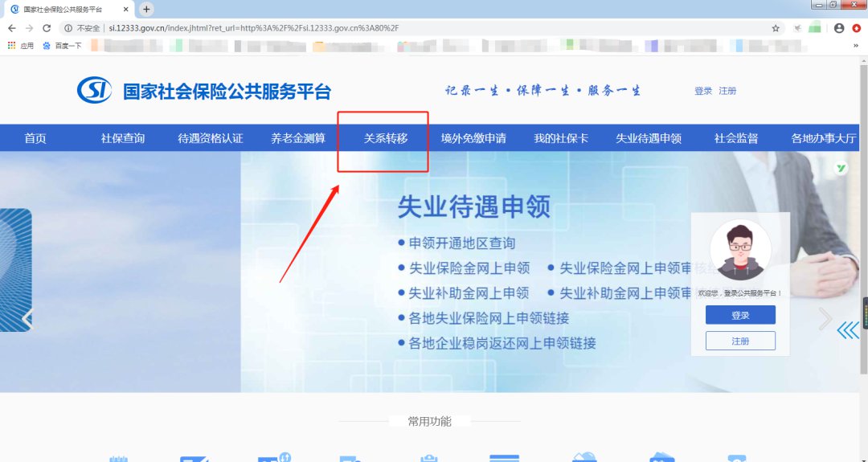The image size is (868, 462).
Task: Show next banner with right arrow
Action: coord(825,319)
